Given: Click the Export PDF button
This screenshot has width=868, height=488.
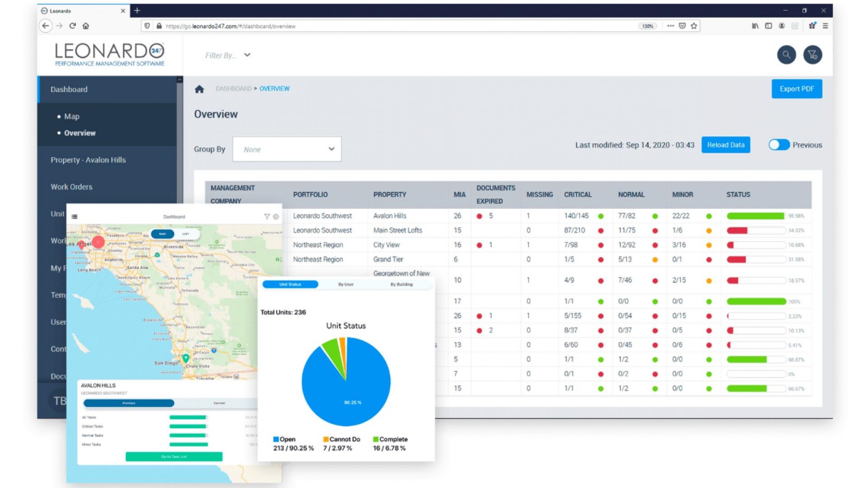Looking at the screenshot, I should 797,89.
